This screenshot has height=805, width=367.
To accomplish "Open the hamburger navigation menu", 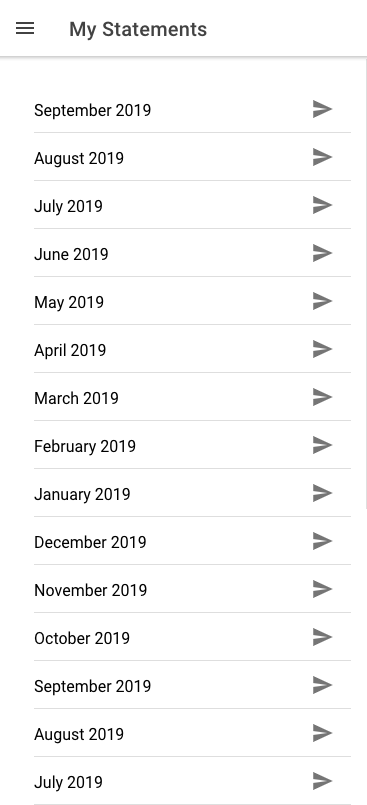I will (25, 29).
